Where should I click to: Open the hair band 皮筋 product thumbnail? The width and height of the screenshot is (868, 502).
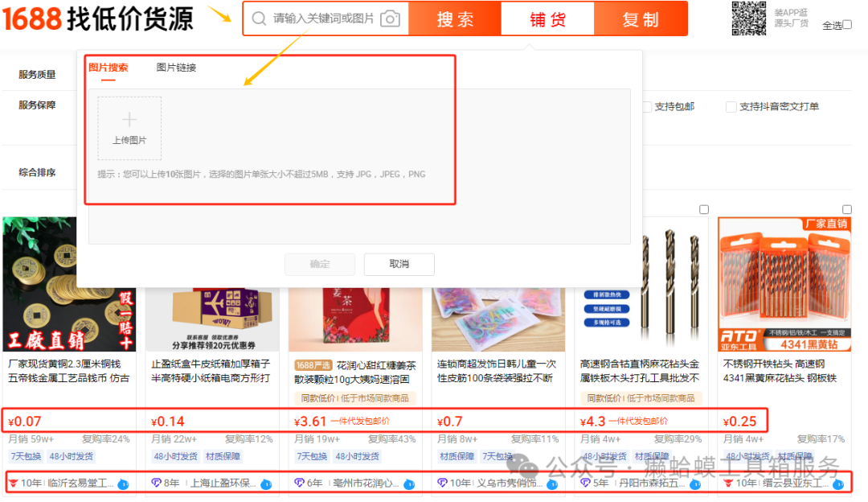click(x=498, y=319)
